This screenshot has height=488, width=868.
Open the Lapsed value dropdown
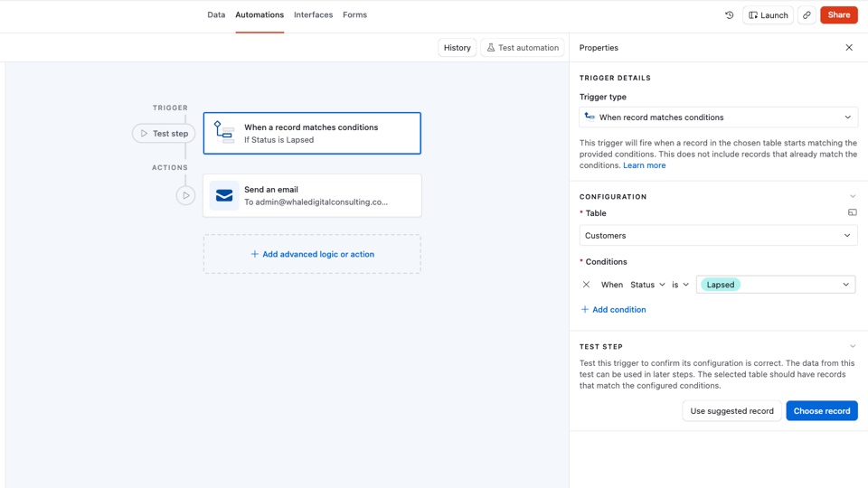pos(776,285)
